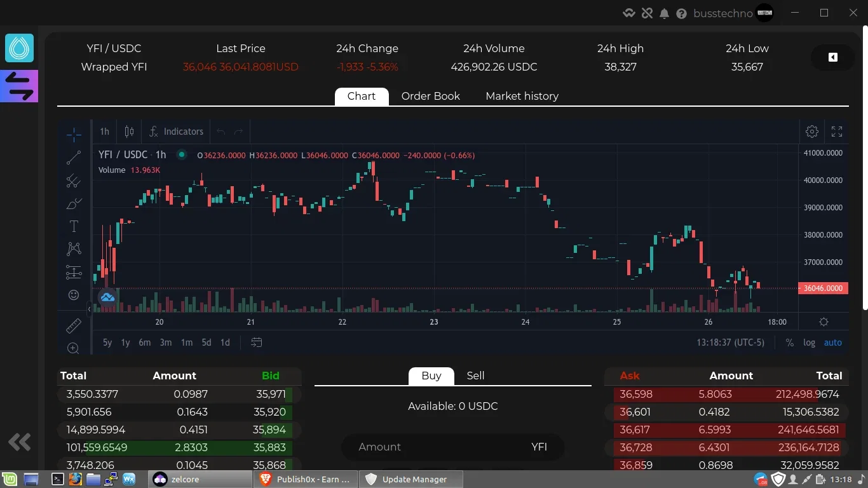Open the candlestick chart style selector
Viewport: 868px width, 488px height.
click(129, 132)
